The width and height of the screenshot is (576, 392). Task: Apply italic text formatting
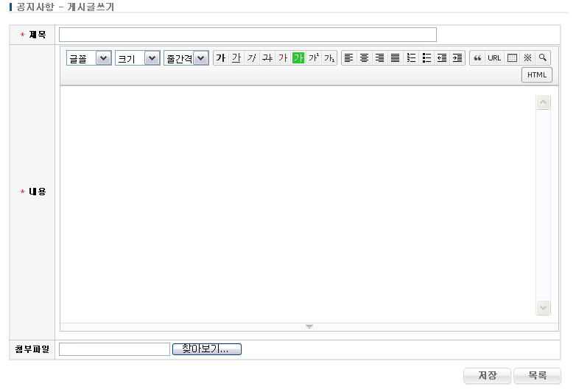pyautogui.click(x=251, y=58)
